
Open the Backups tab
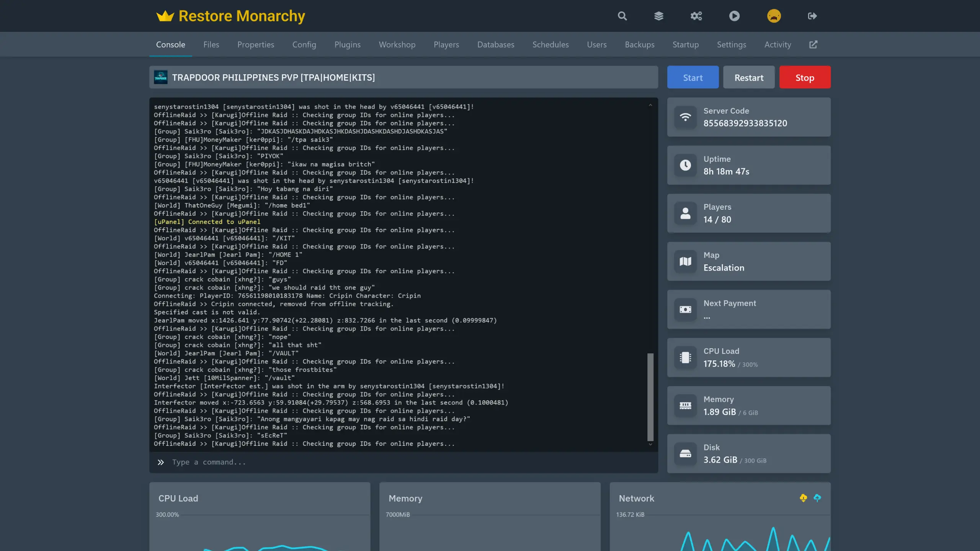point(639,44)
